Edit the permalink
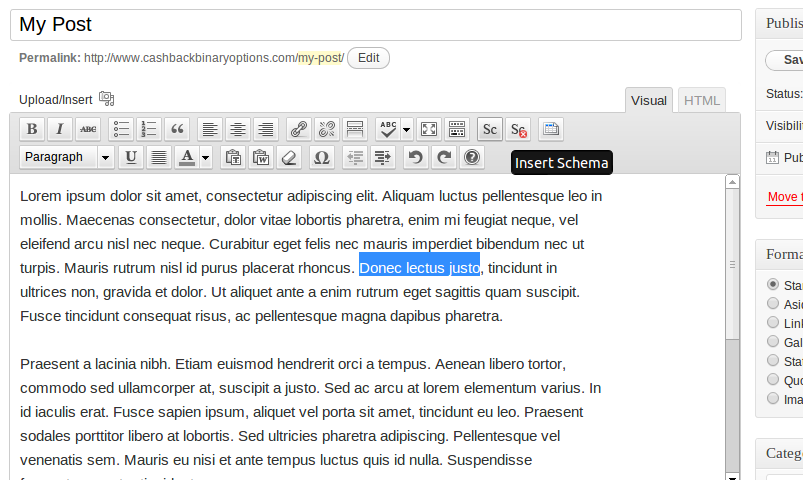The image size is (803, 480). (x=368, y=58)
